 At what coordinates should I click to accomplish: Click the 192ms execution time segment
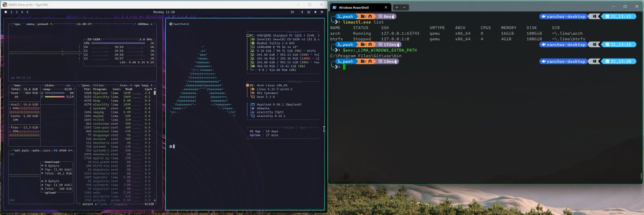click(x=388, y=45)
